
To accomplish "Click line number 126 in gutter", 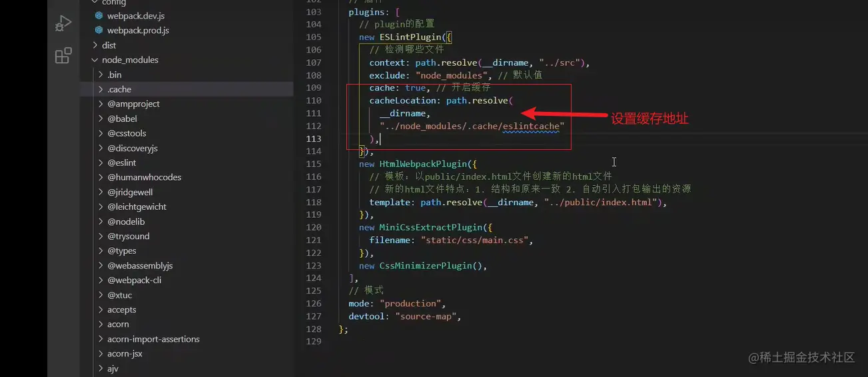I will [x=313, y=303].
